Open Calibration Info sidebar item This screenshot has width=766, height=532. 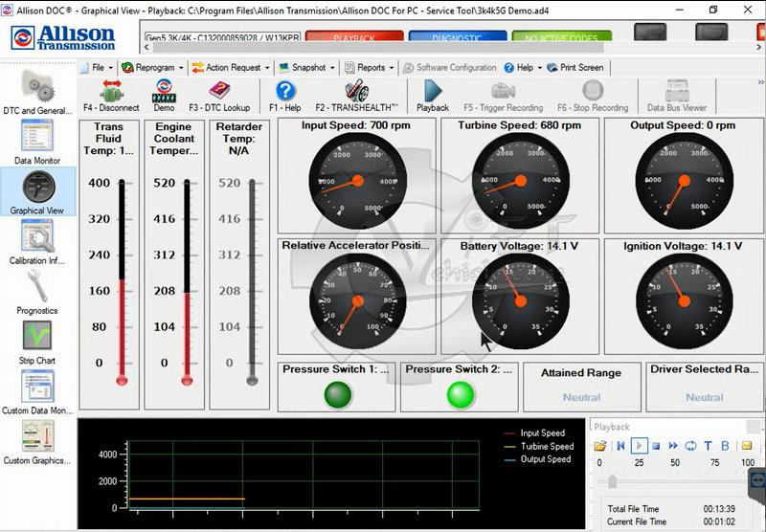click(37, 242)
